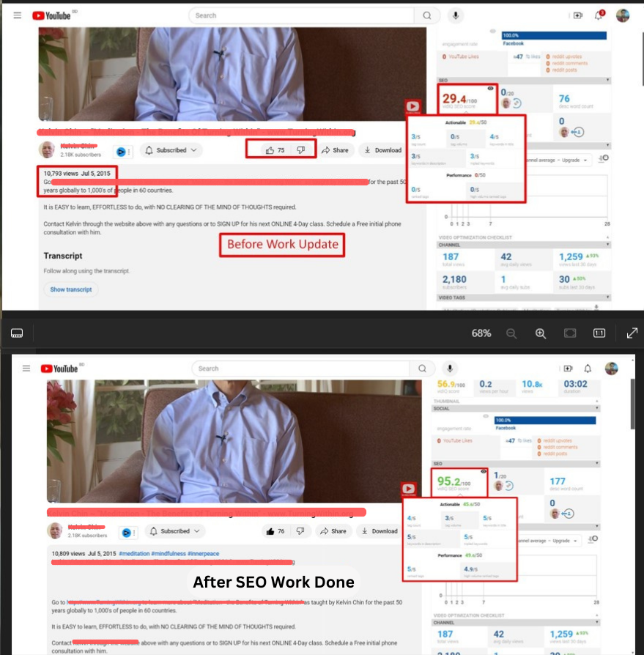Collapse the SOCIAL section header arrow
The image size is (644, 655).
(607, 408)
